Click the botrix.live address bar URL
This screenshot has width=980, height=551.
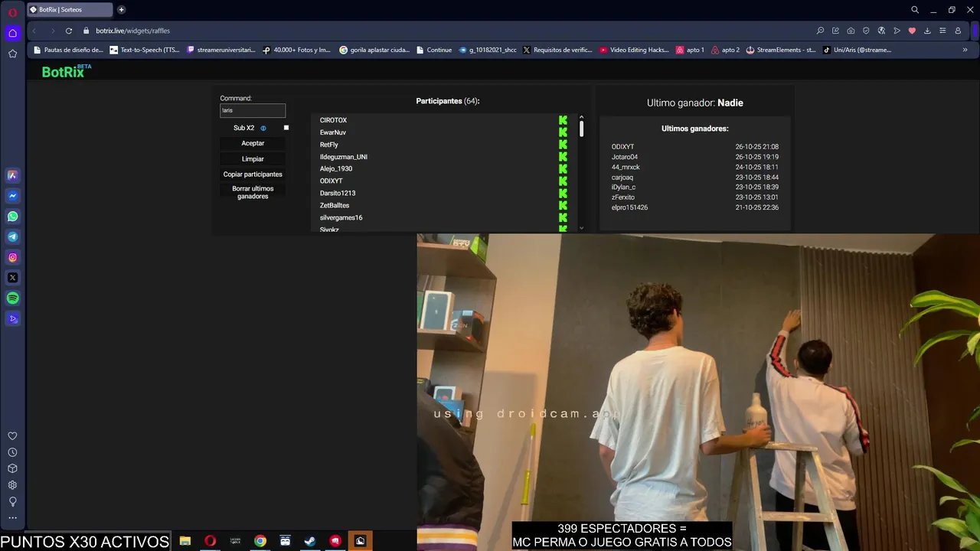click(132, 31)
